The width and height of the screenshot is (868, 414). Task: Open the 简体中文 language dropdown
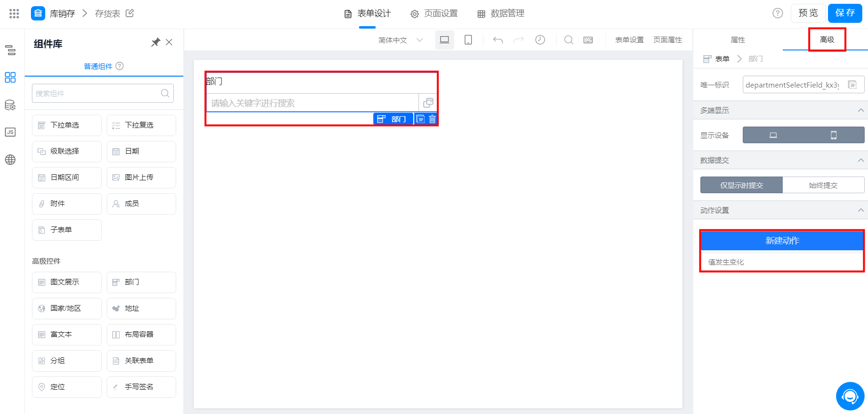(x=400, y=40)
